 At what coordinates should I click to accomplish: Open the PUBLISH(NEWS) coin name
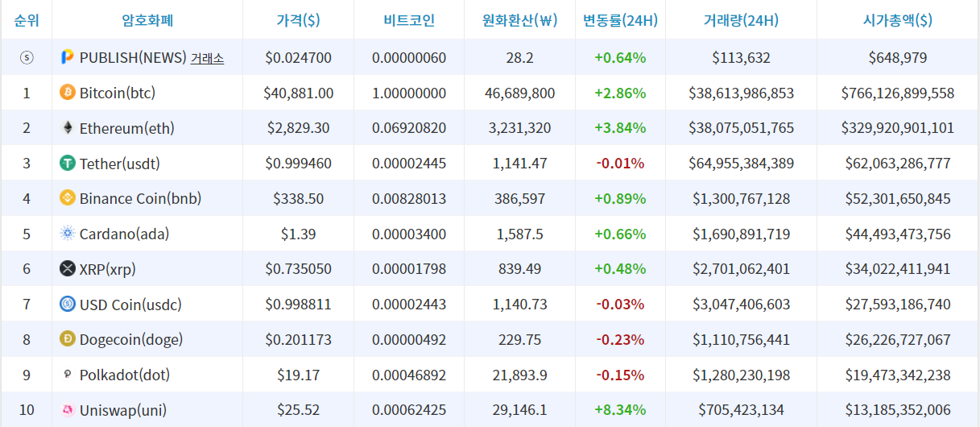click(x=133, y=58)
